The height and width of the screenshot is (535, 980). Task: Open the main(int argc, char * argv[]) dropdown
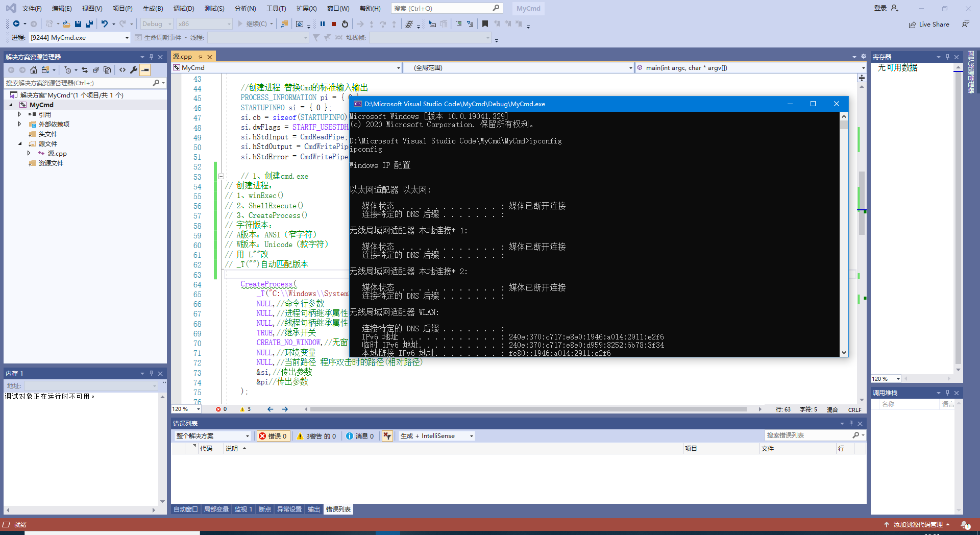pyautogui.click(x=863, y=68)
